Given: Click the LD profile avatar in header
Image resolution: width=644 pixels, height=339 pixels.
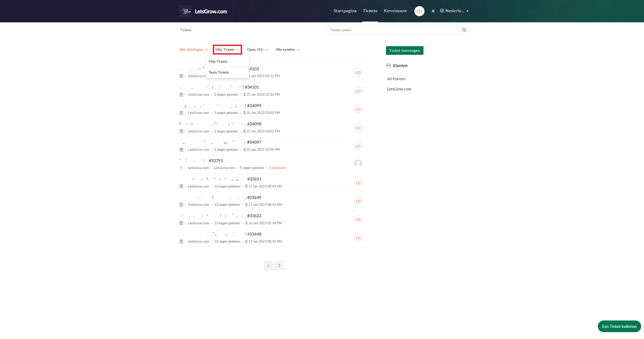Looking at the screenshot, I should 419,11.
